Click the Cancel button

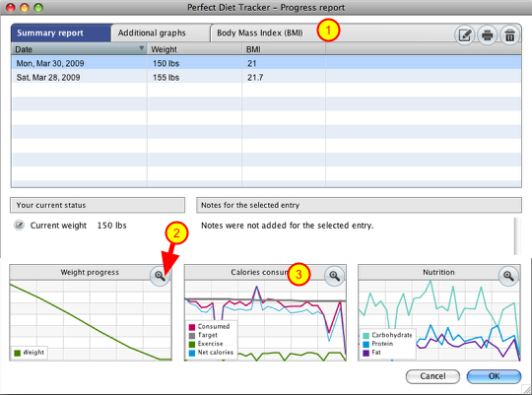tap(432, 376)
